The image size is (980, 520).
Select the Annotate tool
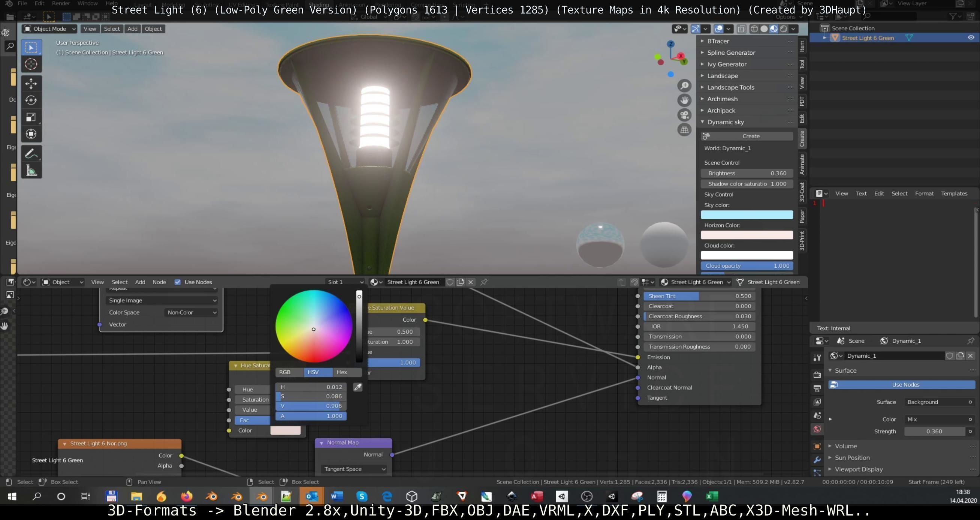(31, 154)
